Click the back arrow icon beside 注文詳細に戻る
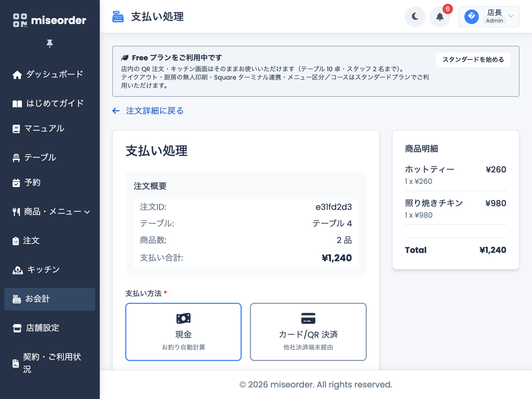The image size is (532, 399). (x=116, y=111)
